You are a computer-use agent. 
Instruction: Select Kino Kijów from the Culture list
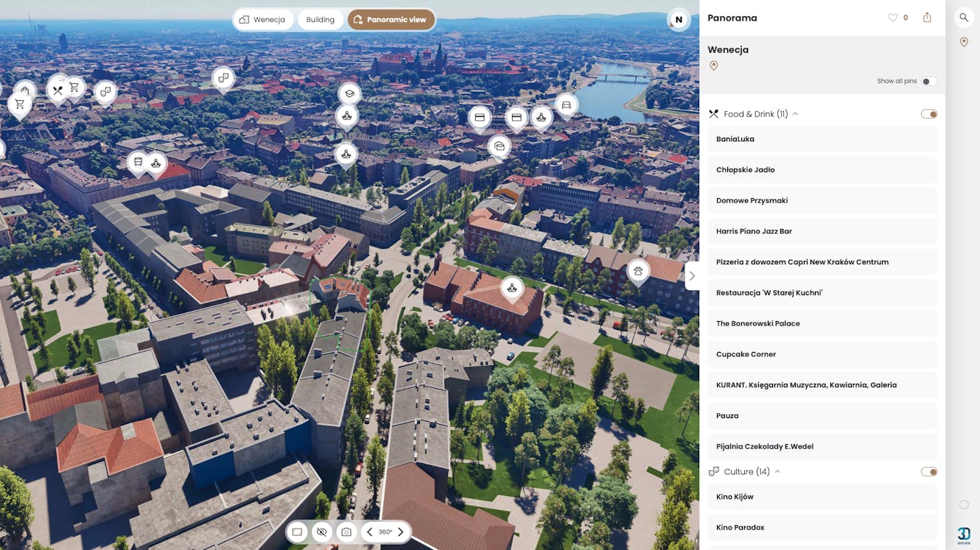[x=822, y=496]
